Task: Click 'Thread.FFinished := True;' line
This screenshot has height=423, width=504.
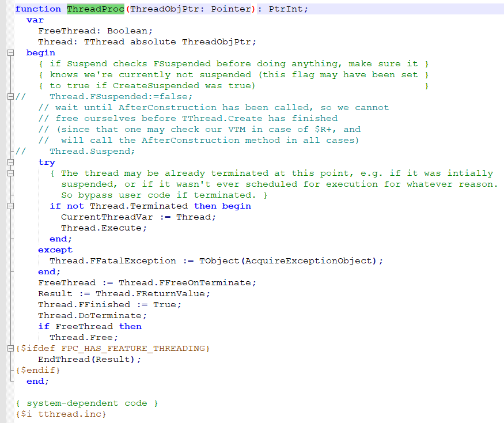Action: (109, 304)
